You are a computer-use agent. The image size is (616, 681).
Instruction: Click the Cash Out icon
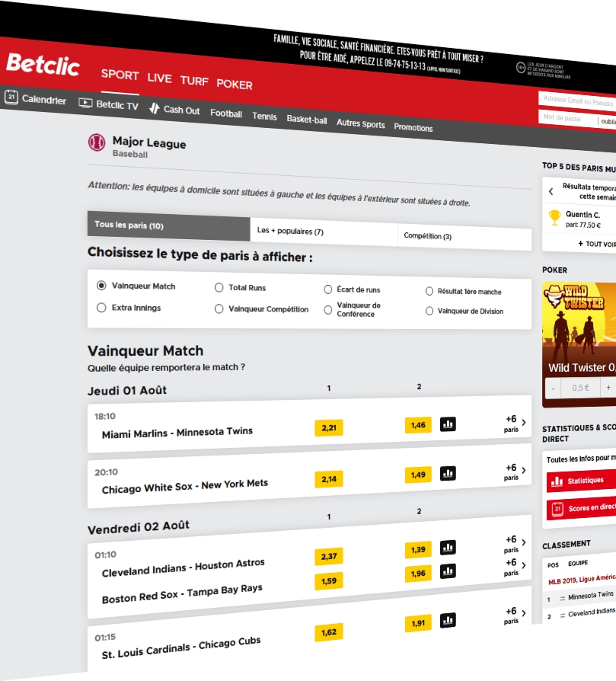[x=154, y=108]
